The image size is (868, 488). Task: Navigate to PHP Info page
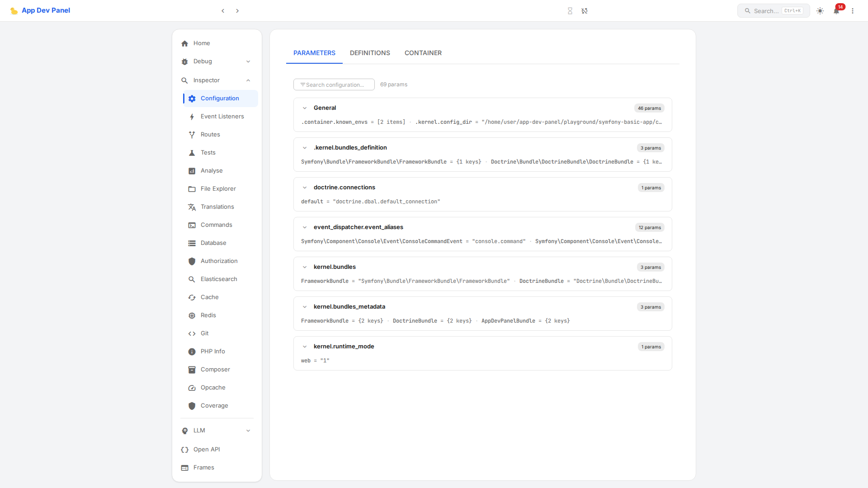(x=212, y=351)
